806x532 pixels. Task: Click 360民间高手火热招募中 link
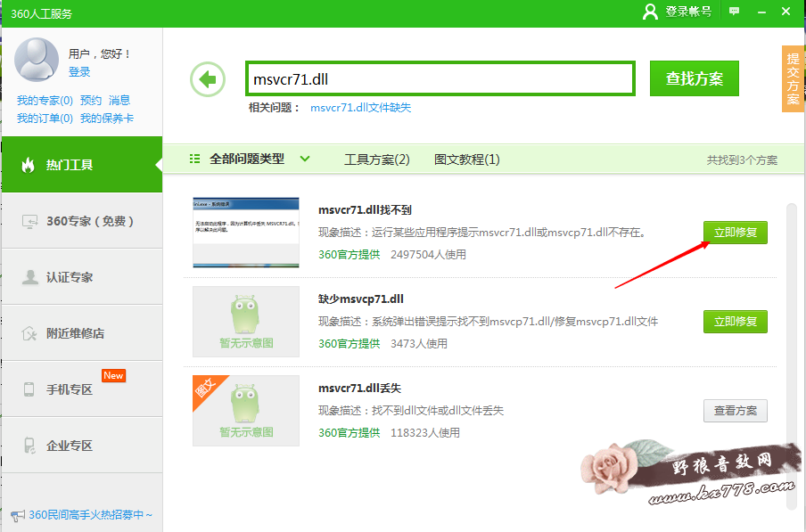click(x=90, y=514)
